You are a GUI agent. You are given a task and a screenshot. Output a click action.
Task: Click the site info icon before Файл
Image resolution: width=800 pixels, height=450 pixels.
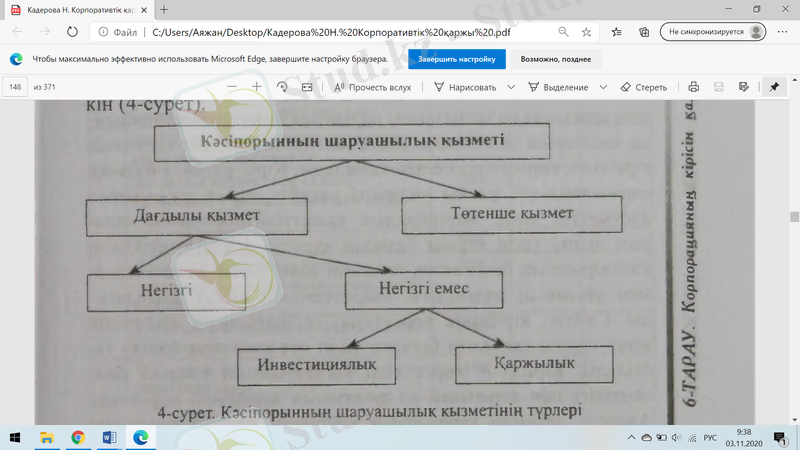click(103, 32)
